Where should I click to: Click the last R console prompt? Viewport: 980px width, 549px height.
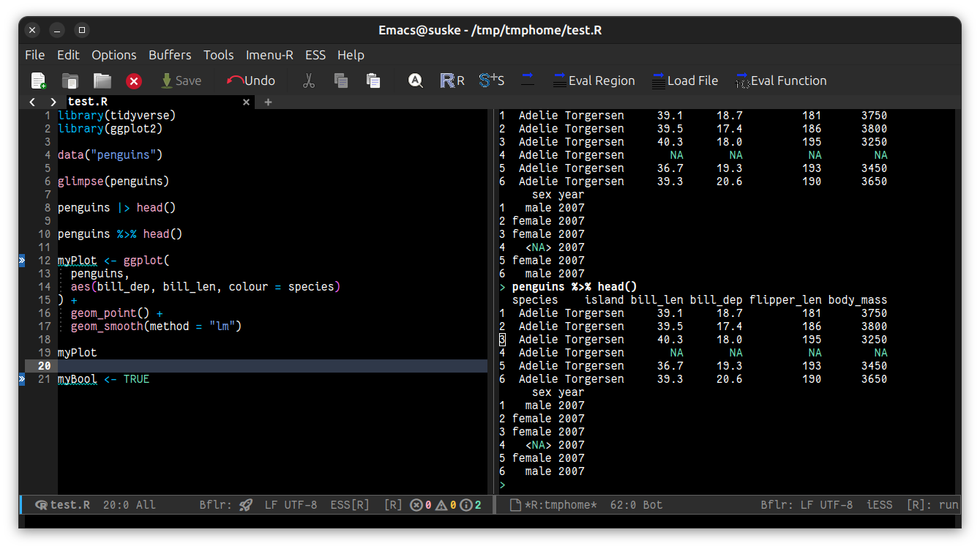[x=503, y=485]
